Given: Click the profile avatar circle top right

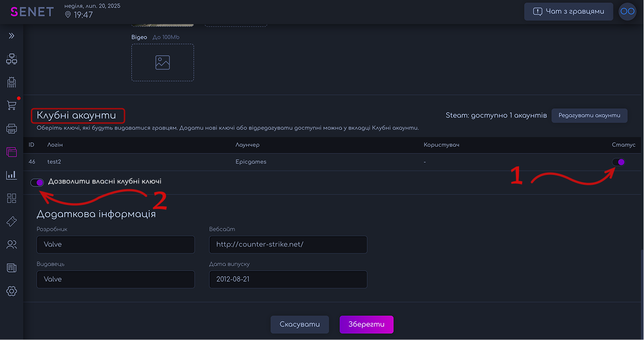Looking at the screenshot, I should click(627, 11).
